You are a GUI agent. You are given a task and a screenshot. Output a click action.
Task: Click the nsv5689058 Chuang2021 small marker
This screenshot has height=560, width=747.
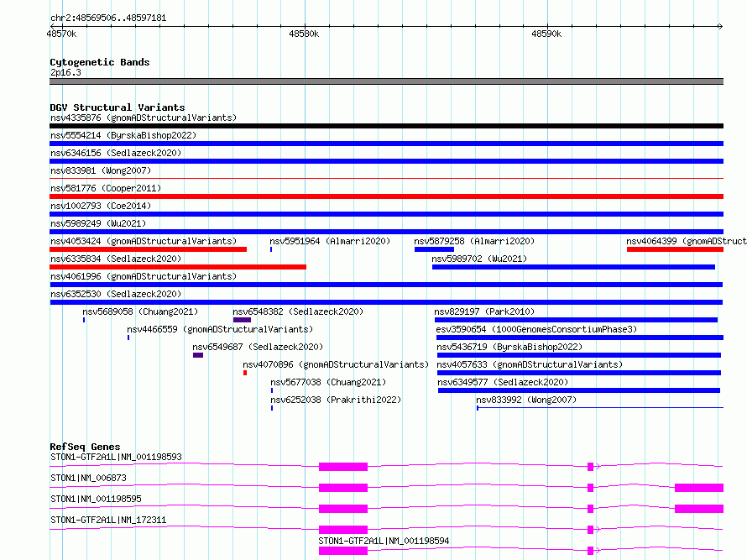click(84, 320)
